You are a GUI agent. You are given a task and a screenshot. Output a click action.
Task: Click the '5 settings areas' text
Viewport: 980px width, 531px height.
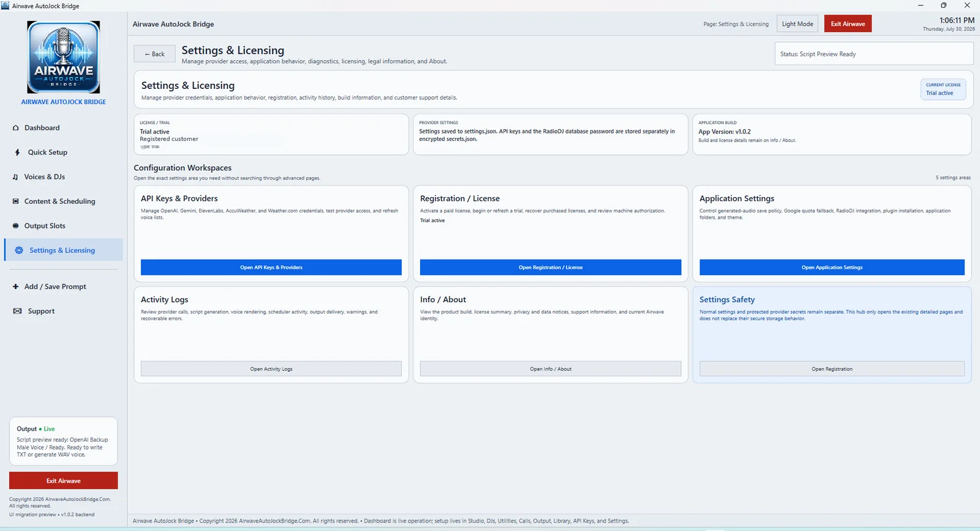click(953, 178)
